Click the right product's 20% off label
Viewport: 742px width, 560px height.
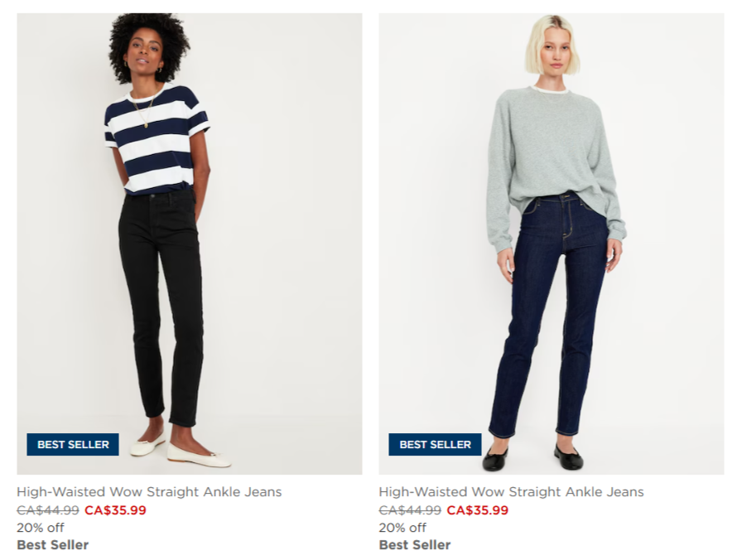[x=402, y=528]
